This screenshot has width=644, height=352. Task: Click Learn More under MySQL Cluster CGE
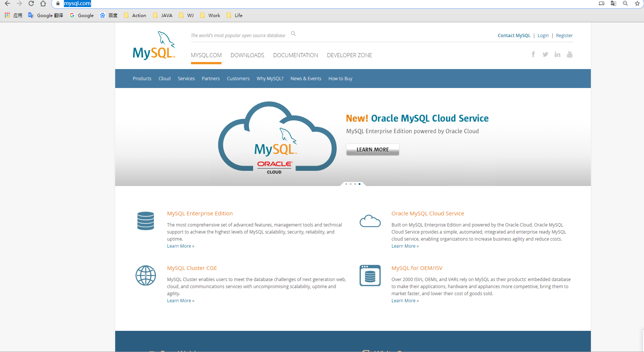(x=181, y=301)
